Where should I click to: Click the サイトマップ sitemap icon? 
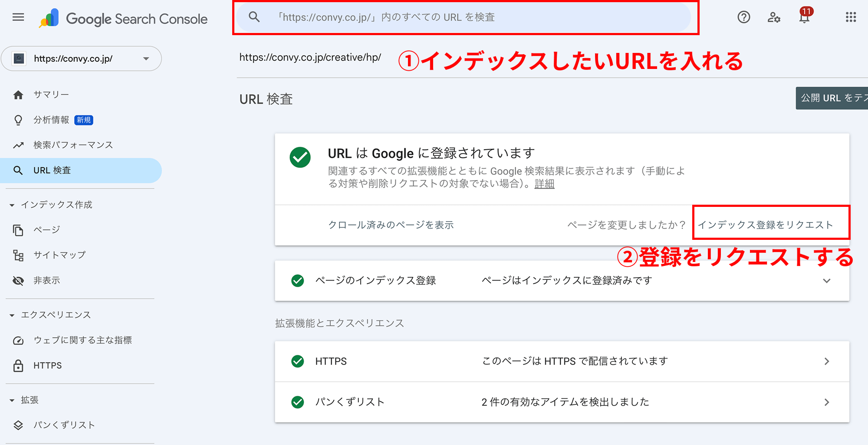(18, 255)
